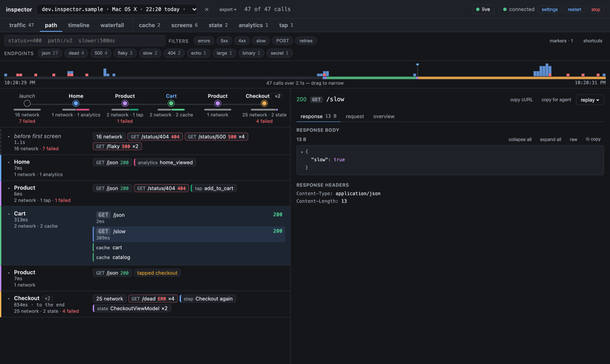Click the restart button

click(574, 9)
